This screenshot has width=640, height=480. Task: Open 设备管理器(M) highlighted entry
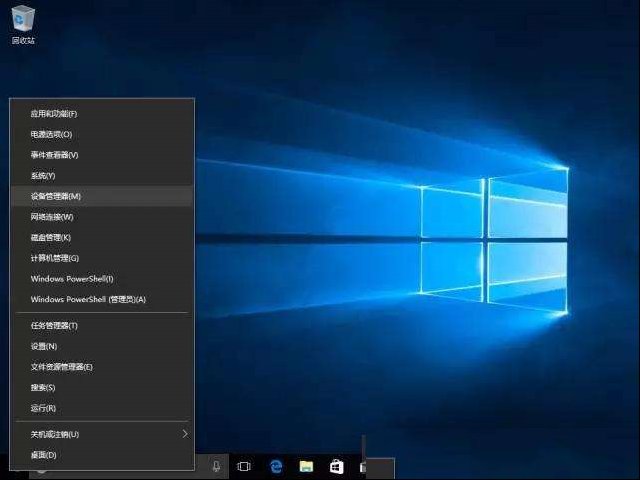102,196
